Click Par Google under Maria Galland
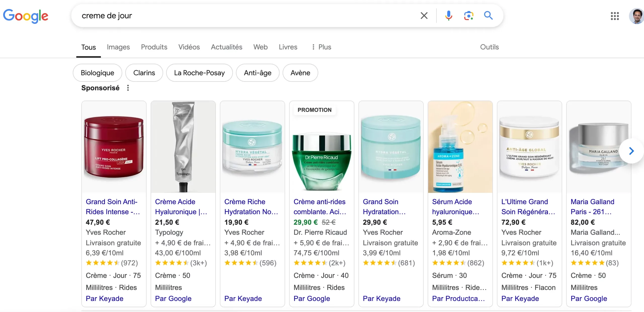 click(589, 298)
